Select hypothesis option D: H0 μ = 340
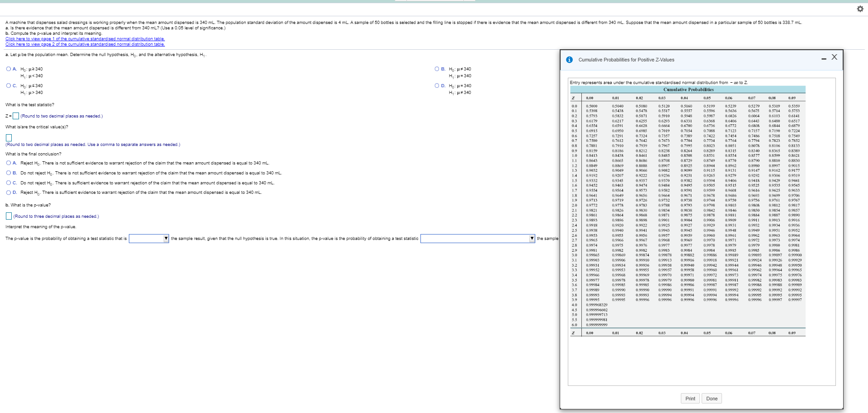 point(437,86)
